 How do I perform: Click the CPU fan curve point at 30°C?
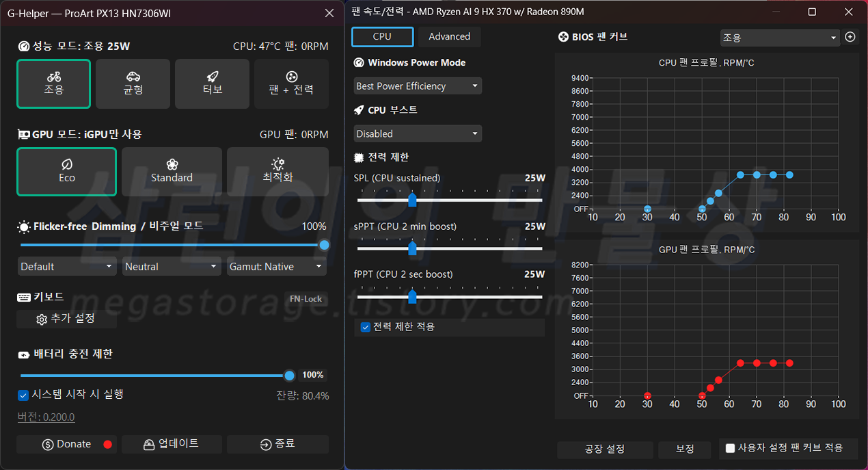pos(647,209)
